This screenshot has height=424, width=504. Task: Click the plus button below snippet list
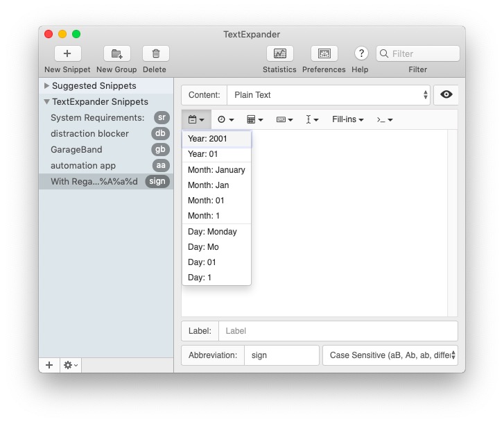pyautogui.click(x=49, y=365)
